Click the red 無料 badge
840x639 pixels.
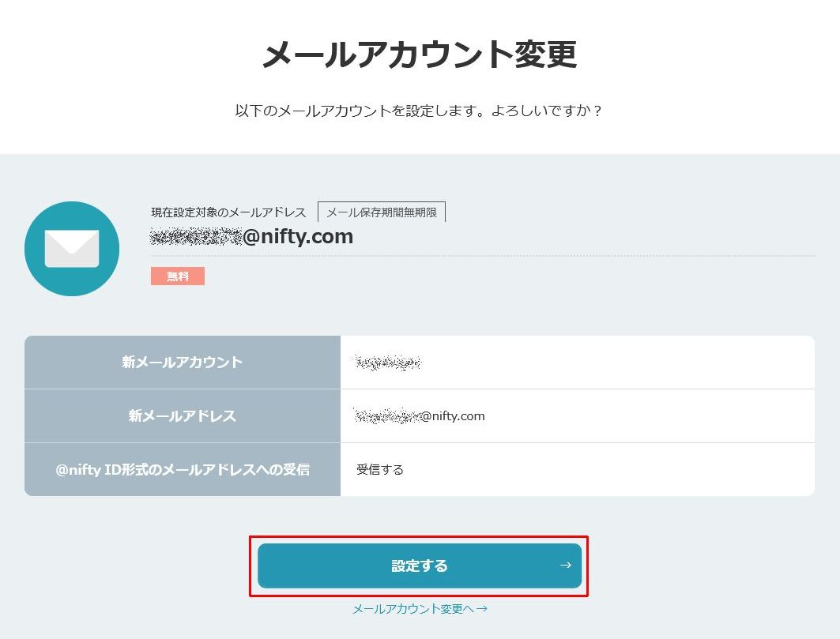pos(178,276)
